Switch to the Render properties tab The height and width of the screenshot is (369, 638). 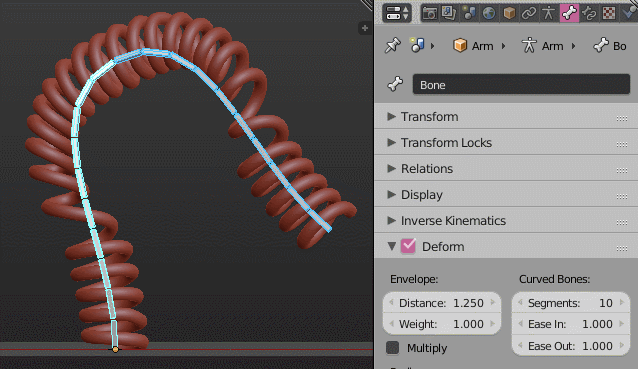click(x=429, y=13)
